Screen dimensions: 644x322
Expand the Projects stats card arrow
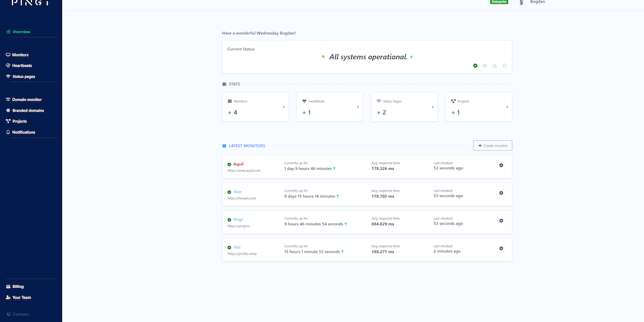[x=507, y=107]
